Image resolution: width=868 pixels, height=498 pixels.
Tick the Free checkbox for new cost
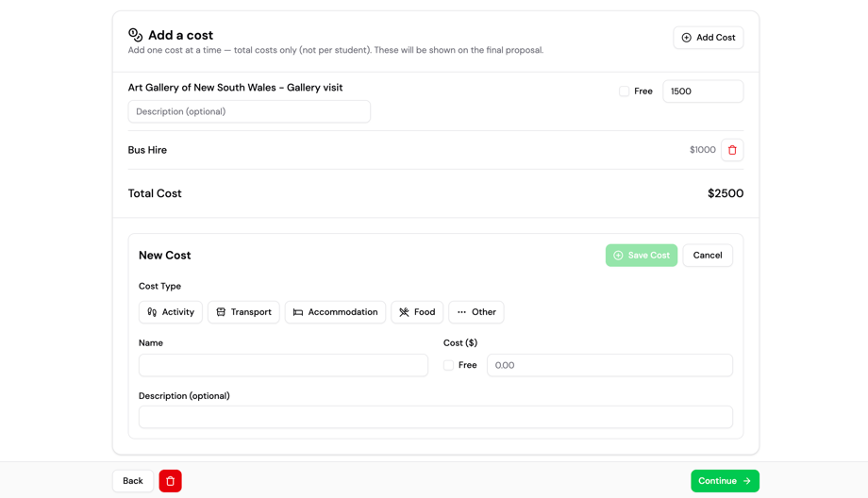(x=448, y=365)
